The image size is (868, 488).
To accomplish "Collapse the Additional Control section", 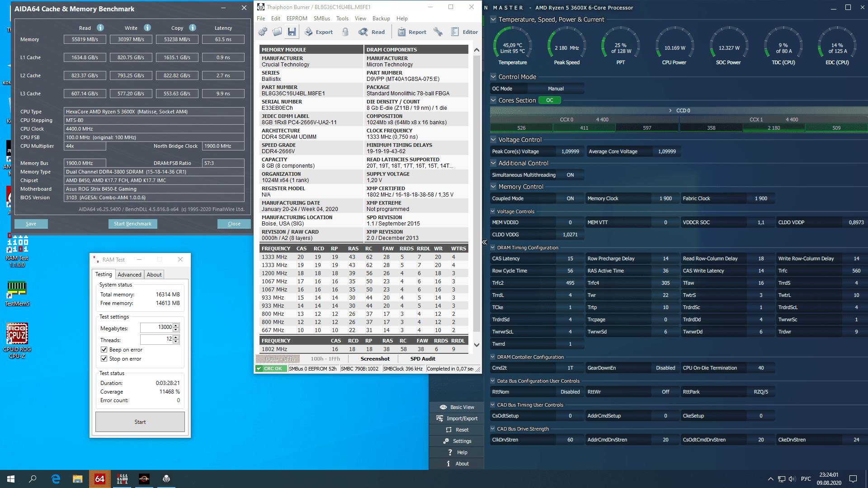I will [x=493, y=163].
